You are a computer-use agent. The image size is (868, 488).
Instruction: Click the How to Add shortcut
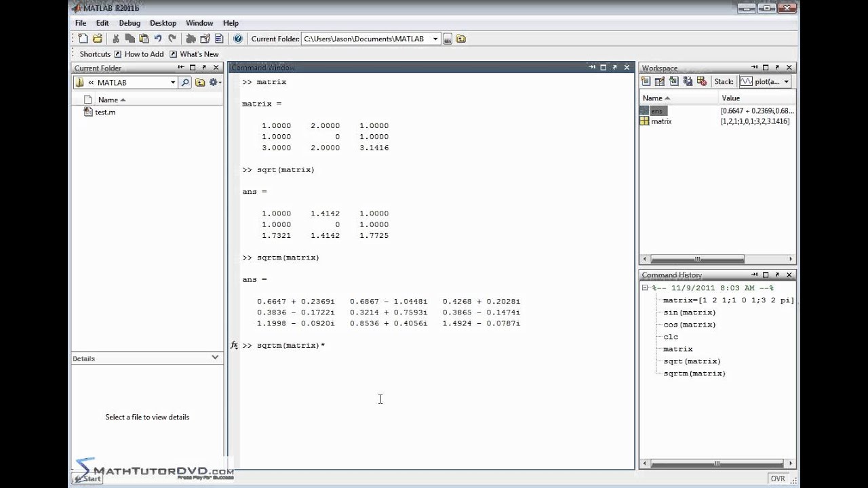click(x=139, y=54)
